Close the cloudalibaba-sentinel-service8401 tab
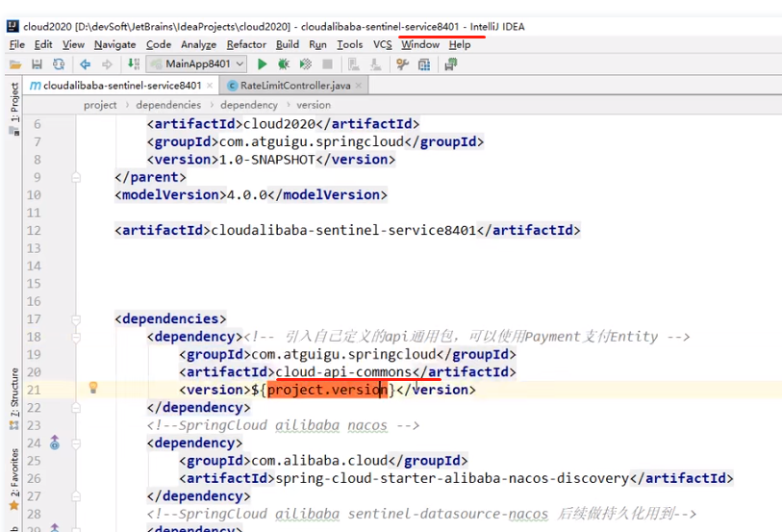Screen dimensions: 782x532 pyautogui.click(x=210, y=86)
